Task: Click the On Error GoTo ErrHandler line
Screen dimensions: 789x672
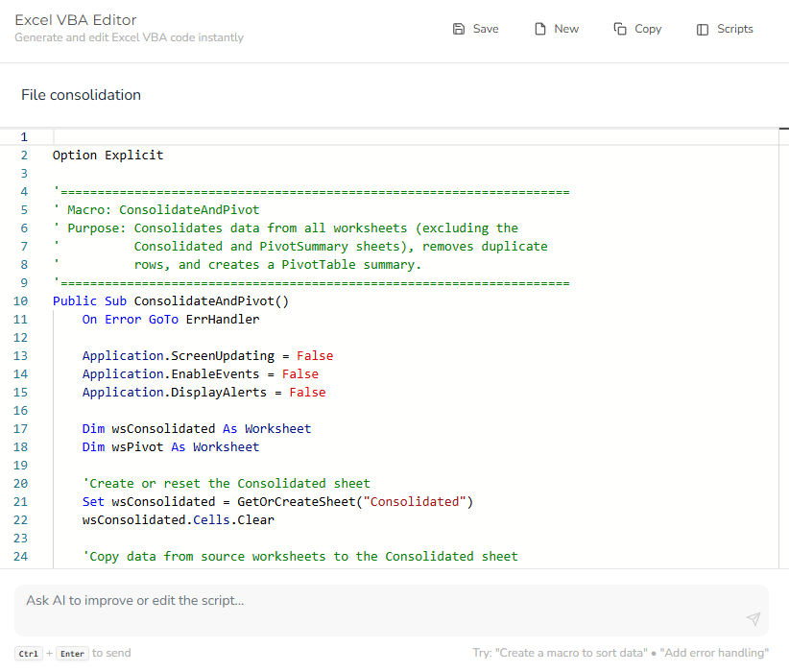Action: [x=171, y=320]
